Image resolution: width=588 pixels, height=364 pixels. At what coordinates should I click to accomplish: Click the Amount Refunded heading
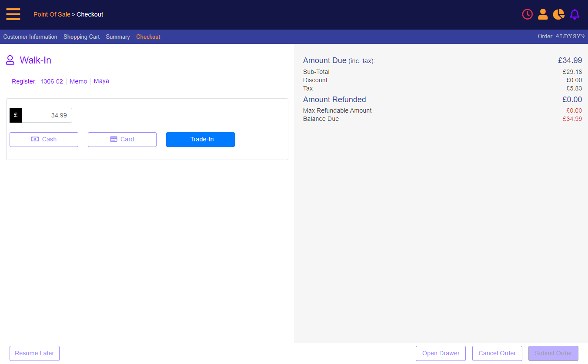click(334, 100)
